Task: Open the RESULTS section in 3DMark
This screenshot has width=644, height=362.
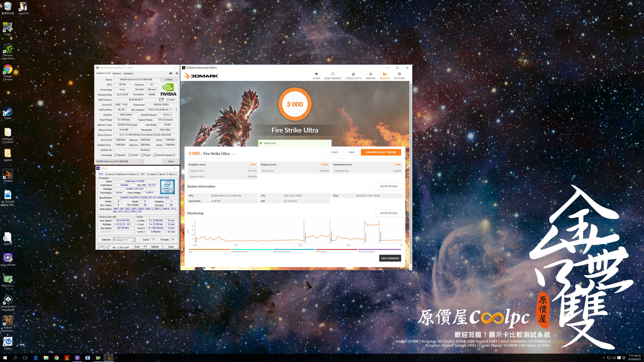Action: [385, 76]
